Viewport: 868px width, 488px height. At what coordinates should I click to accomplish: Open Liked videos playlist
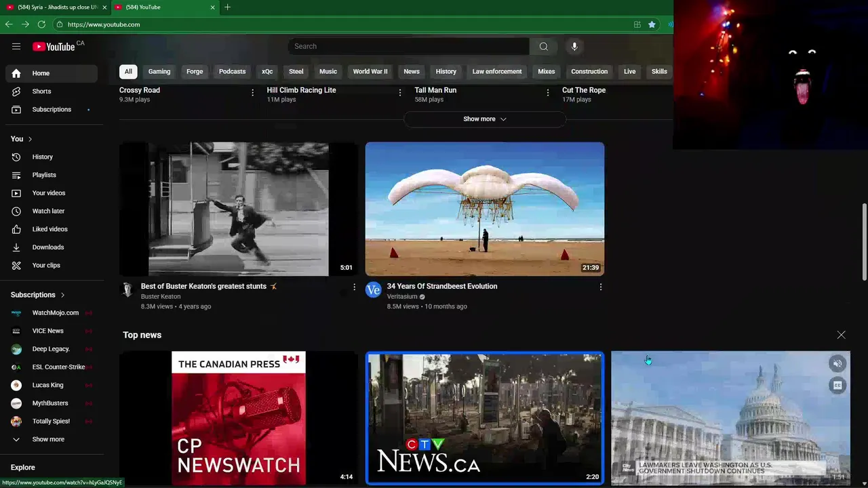coord(52,229)
